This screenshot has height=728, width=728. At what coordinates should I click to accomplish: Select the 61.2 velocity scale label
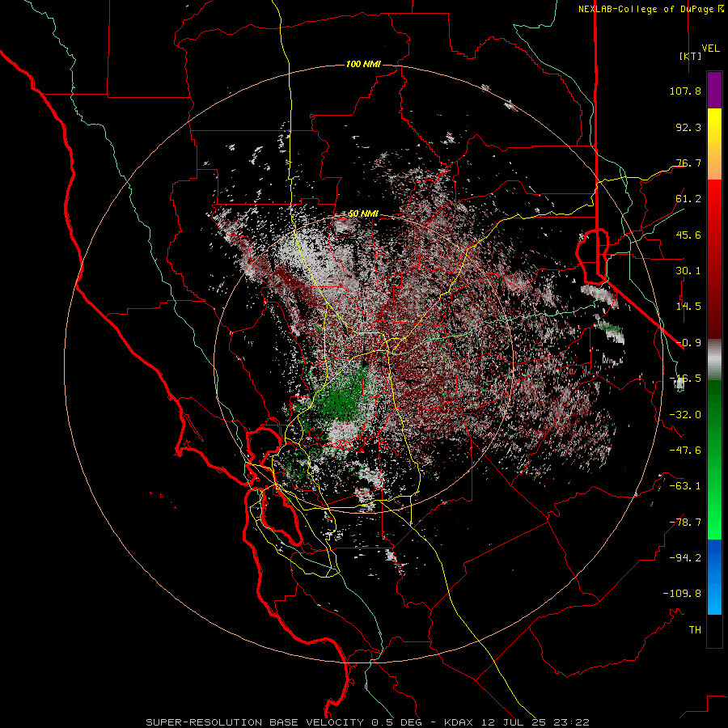(688, 199)
